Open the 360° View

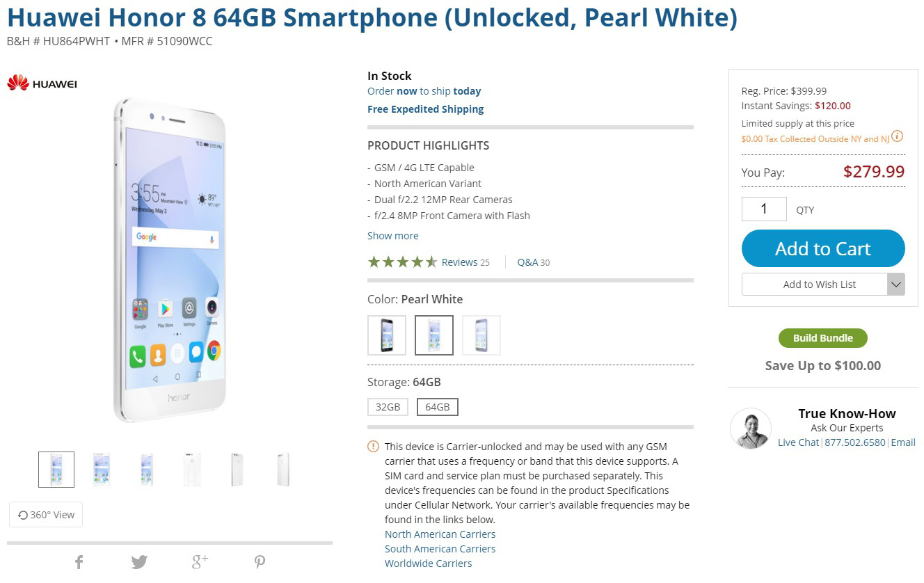coord(46,515)
